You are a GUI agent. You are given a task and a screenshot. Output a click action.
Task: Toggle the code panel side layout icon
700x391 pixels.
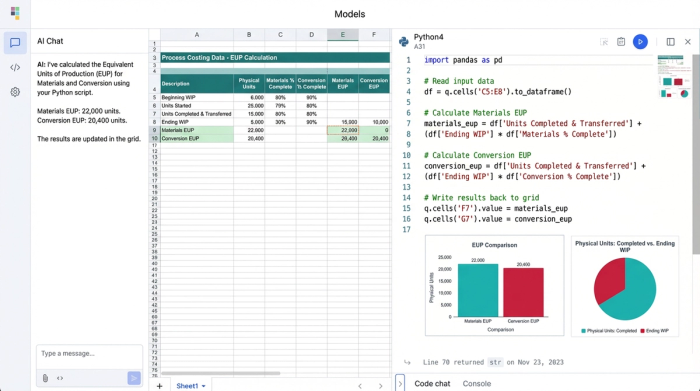[671, 42]
